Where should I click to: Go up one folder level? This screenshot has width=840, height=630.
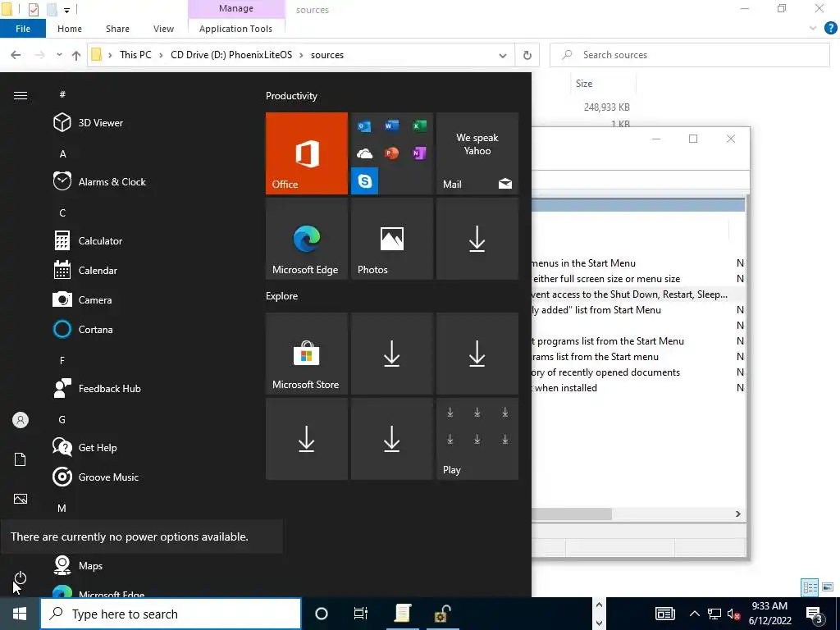point(76,55)
